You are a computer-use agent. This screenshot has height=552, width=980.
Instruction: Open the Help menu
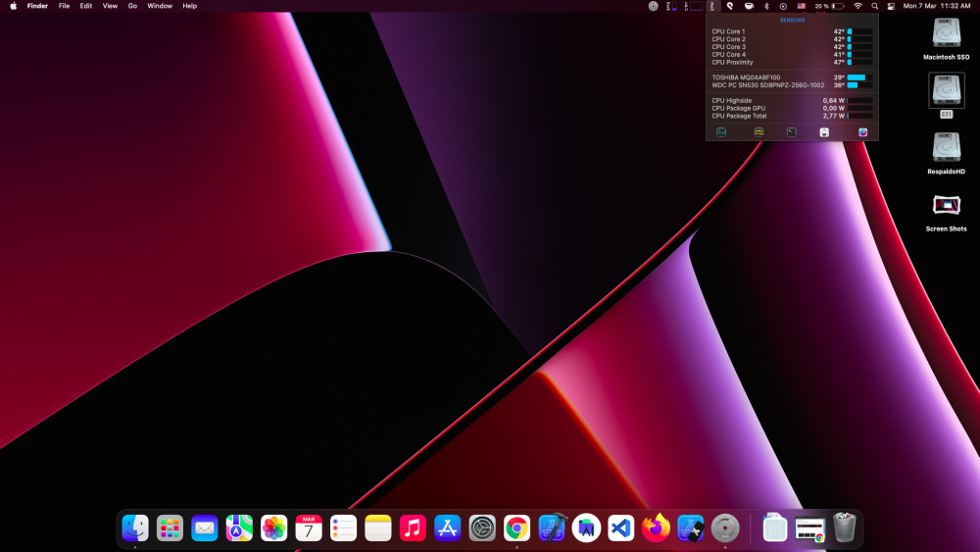click(190, 6)
